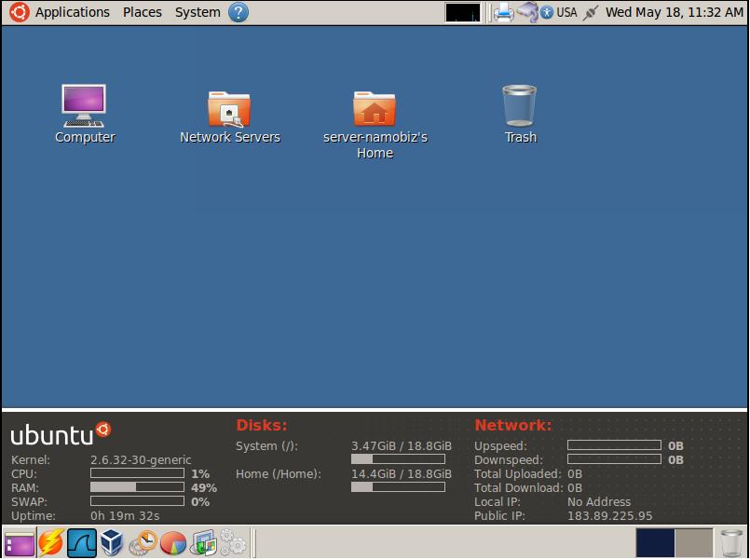This screenshot has width=750, height=560.
Task: Launch Wireshark from the bottom panel
Action: [x=82, y=544]
